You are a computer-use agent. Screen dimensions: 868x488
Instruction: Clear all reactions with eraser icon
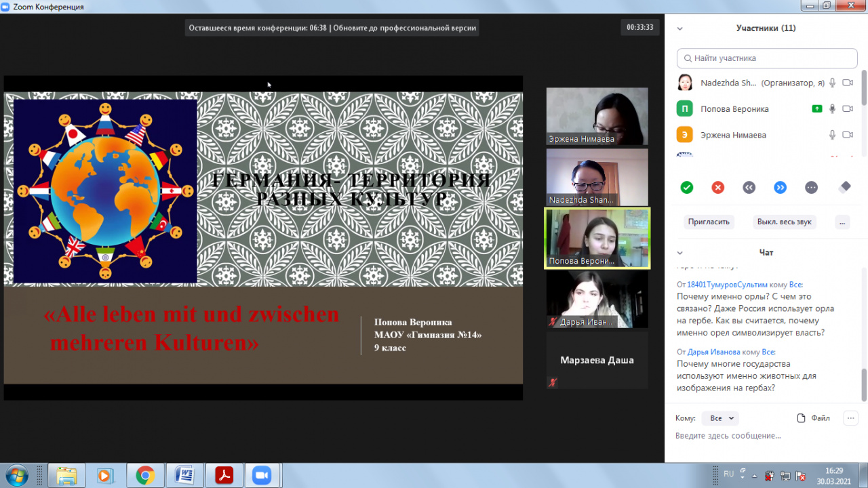(844, 188)
